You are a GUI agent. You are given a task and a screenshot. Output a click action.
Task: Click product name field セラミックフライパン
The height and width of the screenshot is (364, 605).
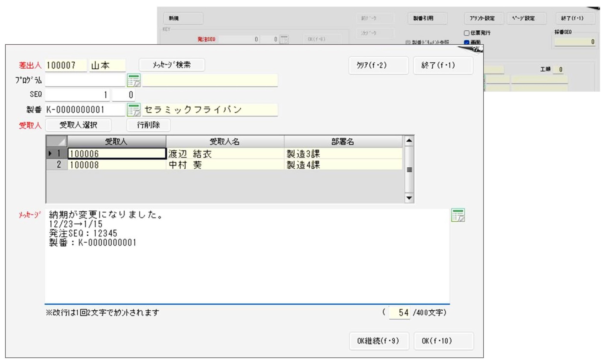click(x=210, y=110)
